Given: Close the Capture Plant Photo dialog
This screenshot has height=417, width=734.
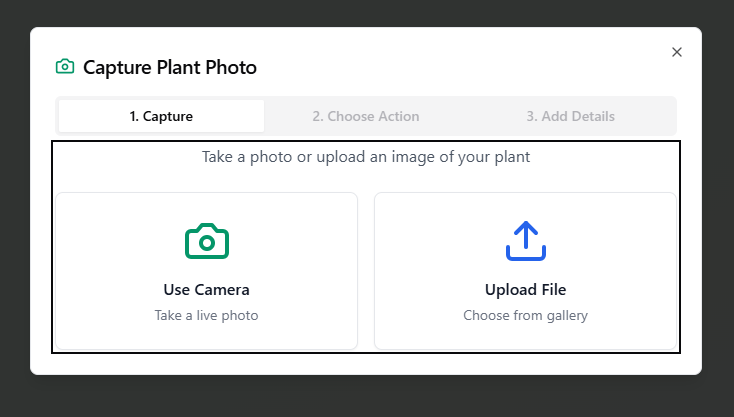Looking at the screenshot, I should 677,52.
